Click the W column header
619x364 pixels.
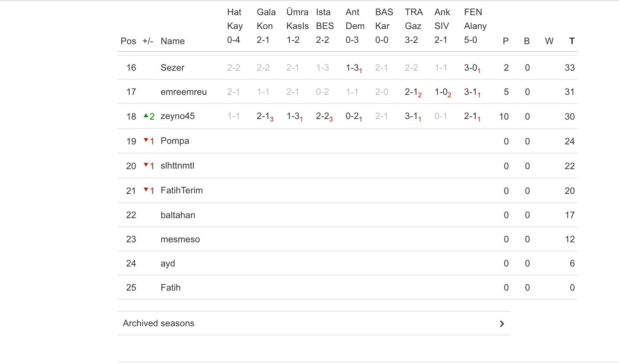coord(549,41)
